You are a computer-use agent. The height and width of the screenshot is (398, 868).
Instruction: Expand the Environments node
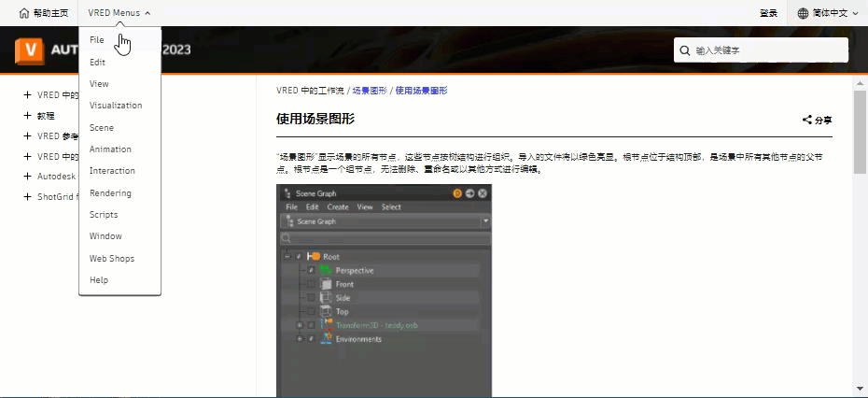click(300, 339)
